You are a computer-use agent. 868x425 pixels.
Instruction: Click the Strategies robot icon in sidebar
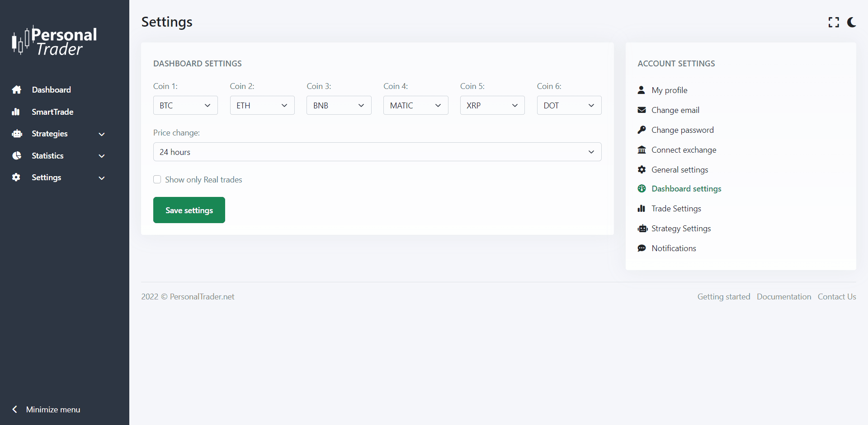click(17, 134)
